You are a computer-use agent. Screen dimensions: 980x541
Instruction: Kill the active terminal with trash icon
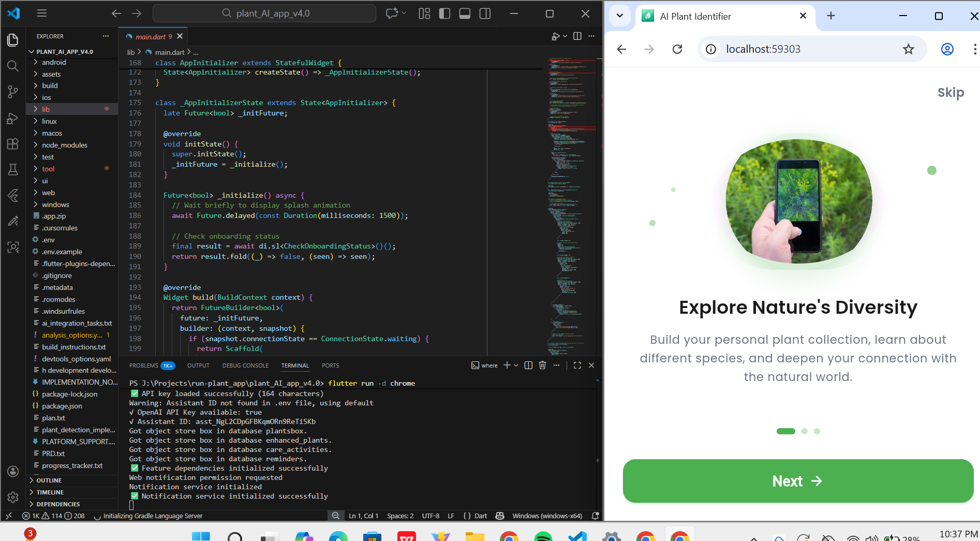click(542, 365)
